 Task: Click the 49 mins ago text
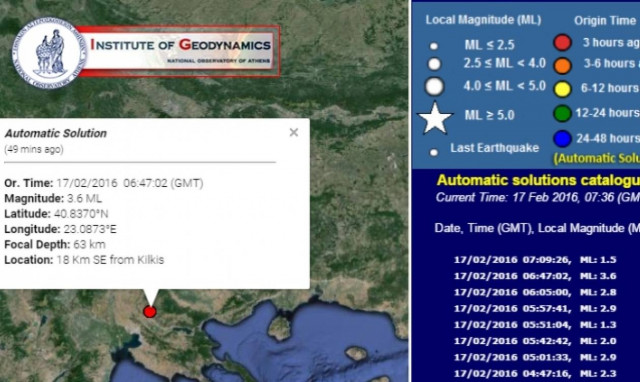click(x=34, y=149)
